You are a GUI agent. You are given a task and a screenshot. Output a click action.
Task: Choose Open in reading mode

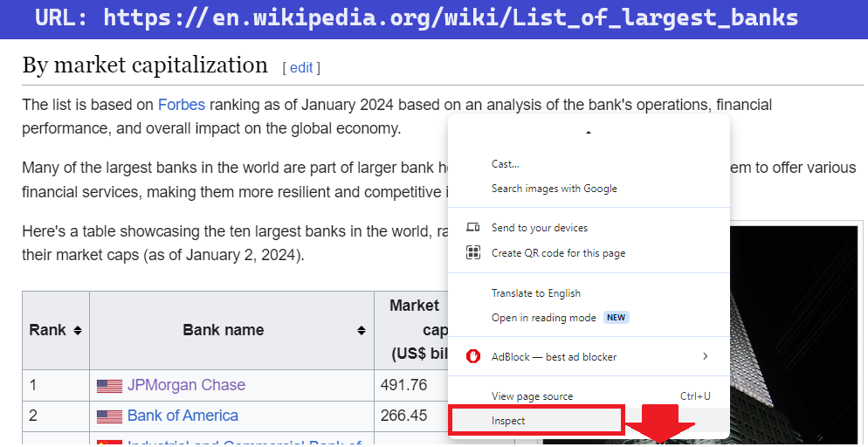tap(589, 318)
